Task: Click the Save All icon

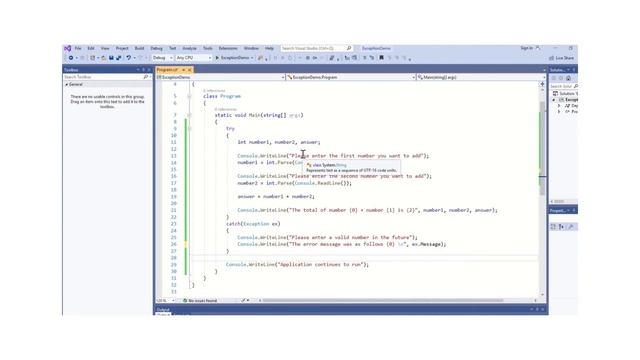Action: 119,58
